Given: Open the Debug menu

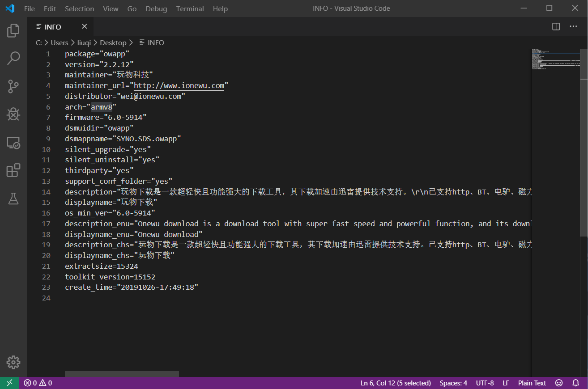Looking at the screenshot, I should click(156, 8).
